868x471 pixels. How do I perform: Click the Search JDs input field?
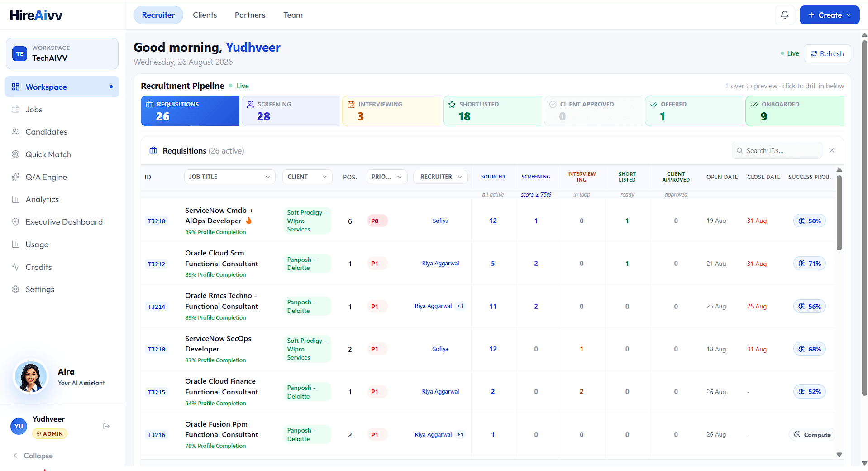(x=777, y=150)
